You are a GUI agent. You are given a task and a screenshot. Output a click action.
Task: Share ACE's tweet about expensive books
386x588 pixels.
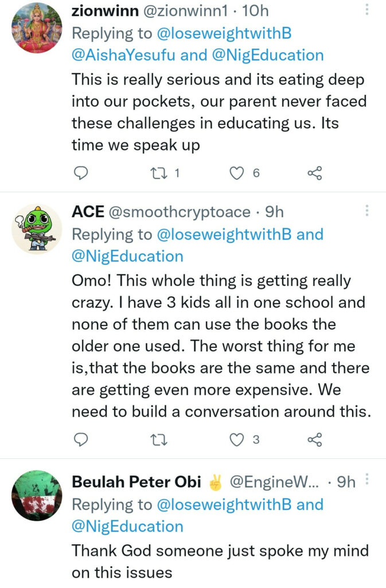[x=315, y=440]
